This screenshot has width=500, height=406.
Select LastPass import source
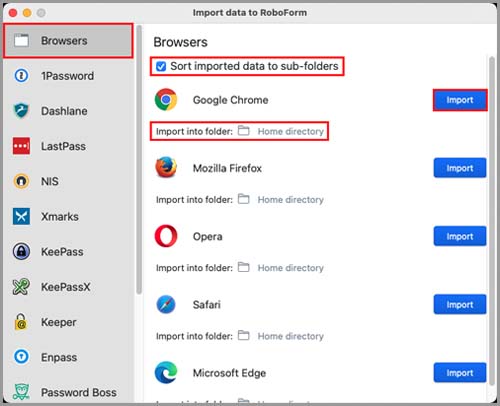[68, 146]
